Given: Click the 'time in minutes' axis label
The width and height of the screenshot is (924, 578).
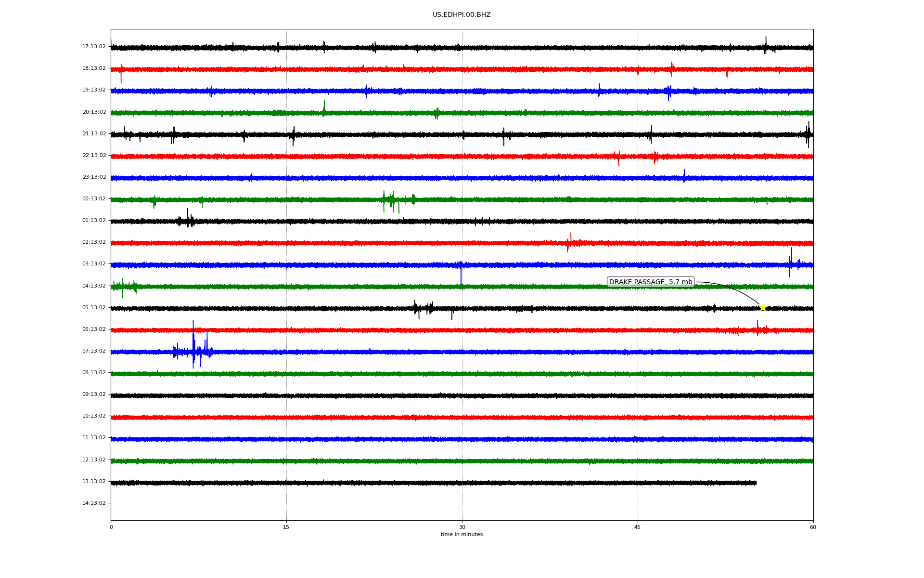Looking at the screenshot, I should coord(462,535).
